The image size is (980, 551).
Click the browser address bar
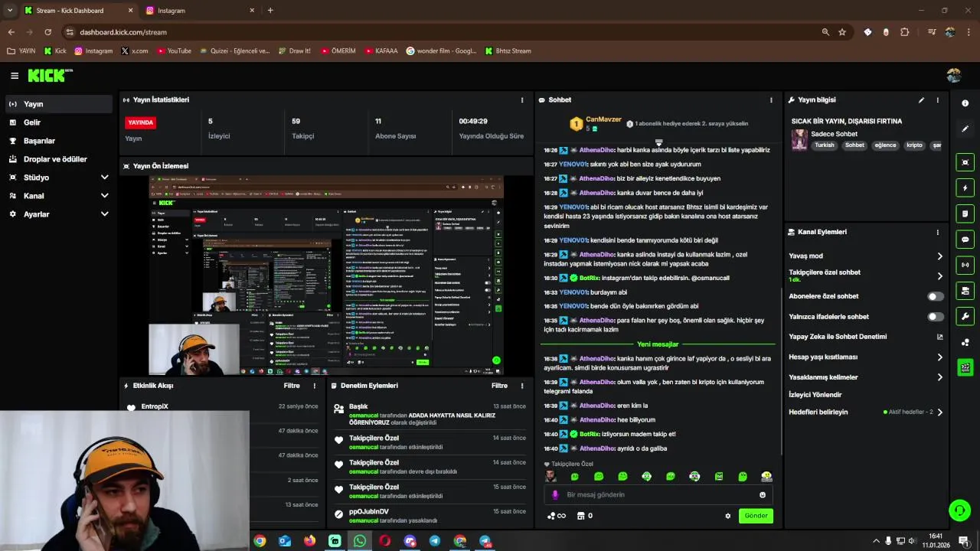pos(440,32)
